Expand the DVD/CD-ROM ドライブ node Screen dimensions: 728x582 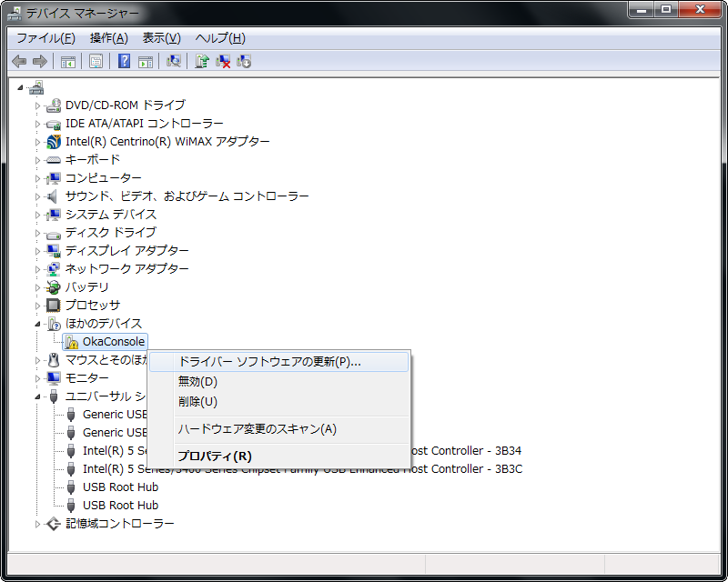(38, 105)
